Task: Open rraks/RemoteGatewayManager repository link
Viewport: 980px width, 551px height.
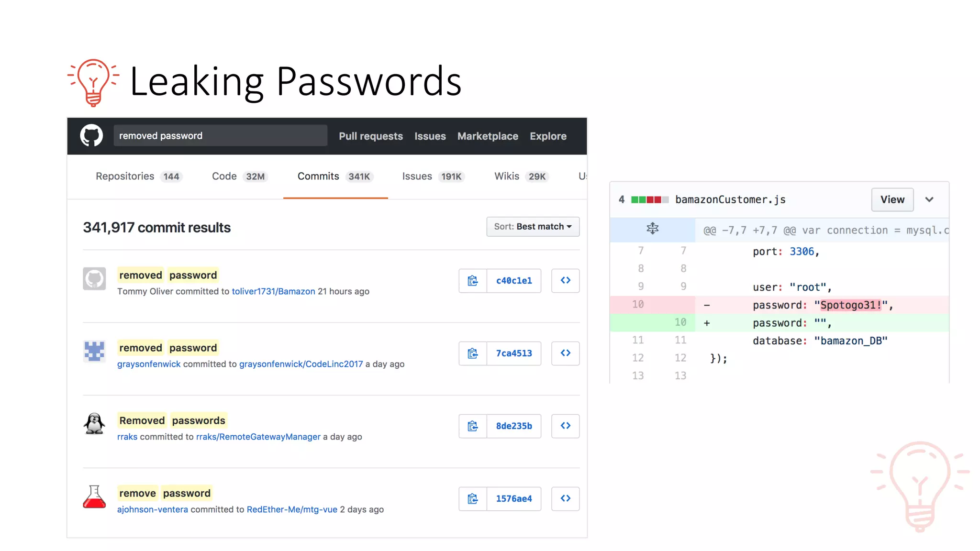Action: 258,437
